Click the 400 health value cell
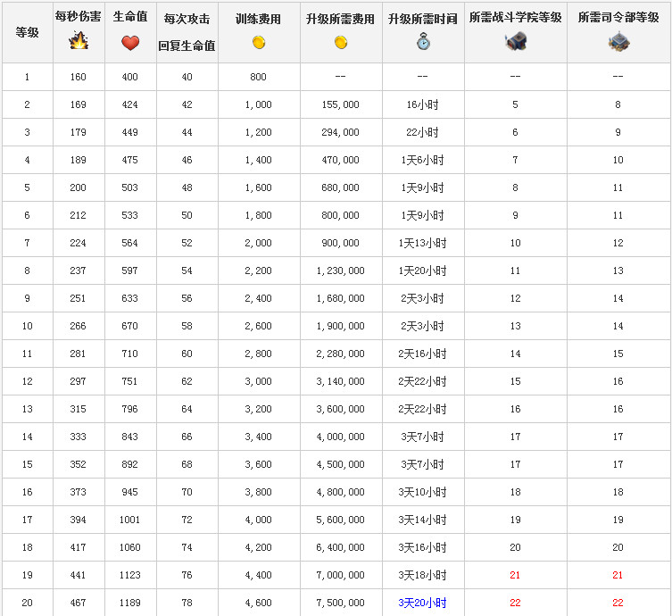 [130, 77]
